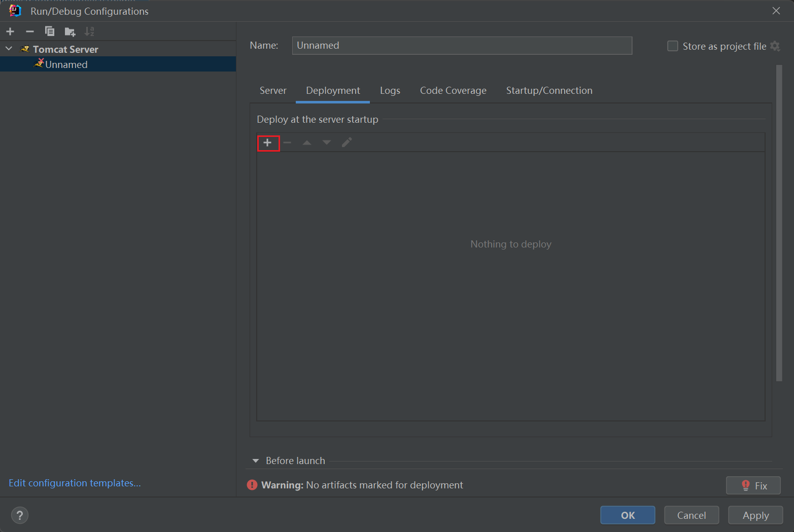The height and width of the screenshot is (532, 794).
Task: Select the Unnamed Tomcat configuration
Action: pyautogui.click(x=66, y=64)
